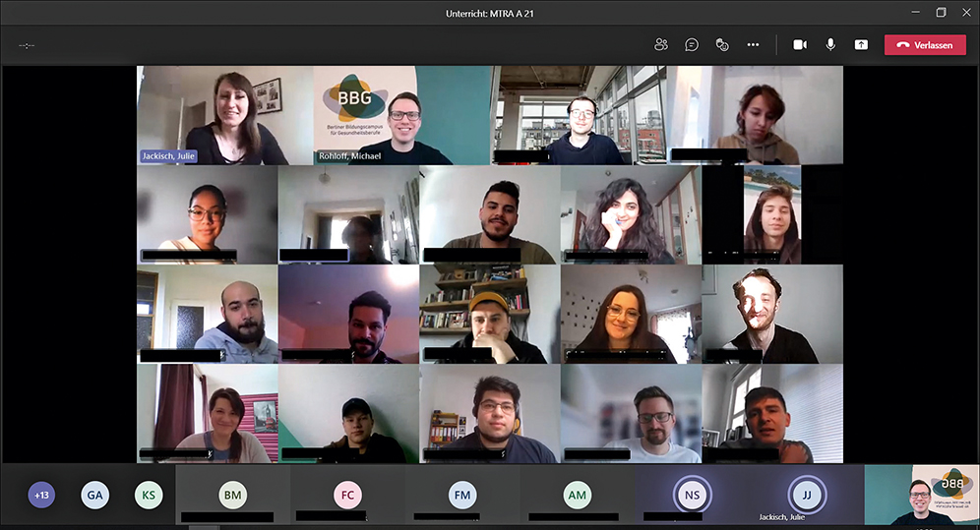
Task: Turn off the camera
Action: (x=800, y=44)
